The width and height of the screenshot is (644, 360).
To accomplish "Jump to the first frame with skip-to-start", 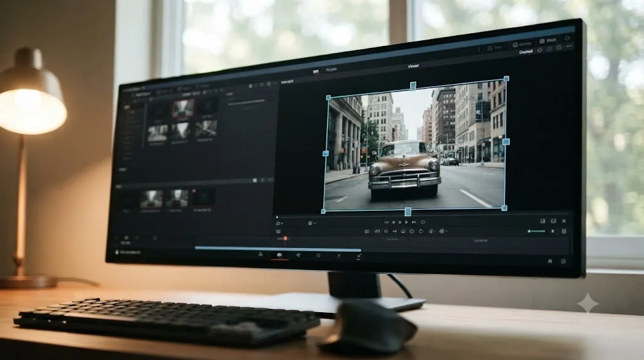I will (387, 222).
